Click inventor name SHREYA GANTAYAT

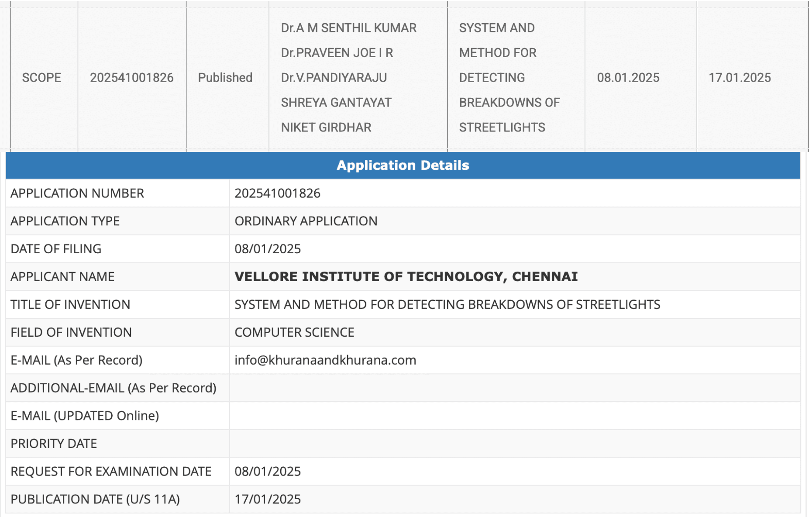point(336,103)
